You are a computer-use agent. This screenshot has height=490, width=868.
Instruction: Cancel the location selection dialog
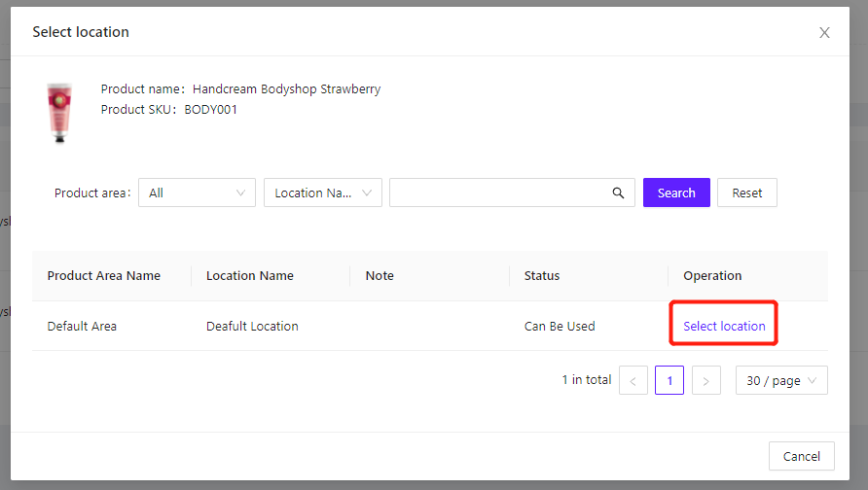click(x=801, y=456)
